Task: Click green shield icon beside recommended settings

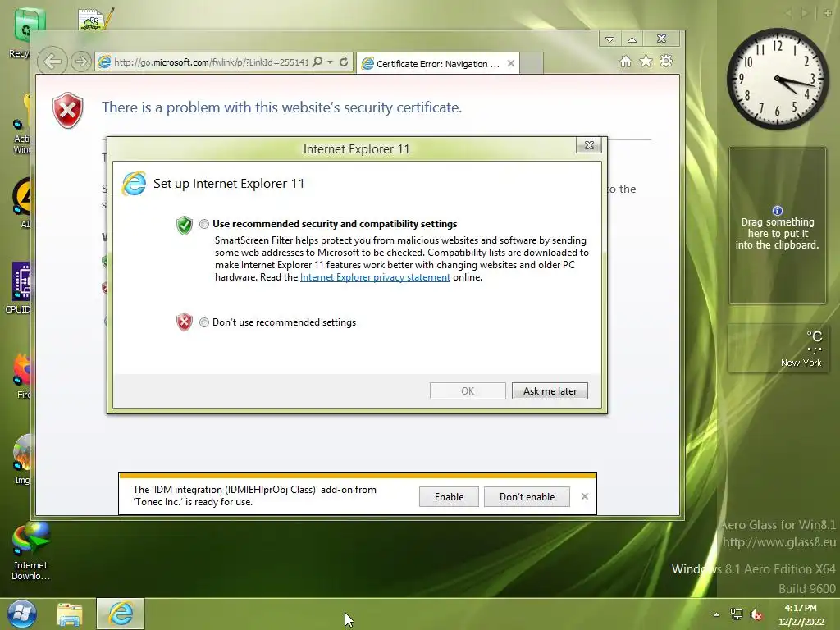Action: (185, 225)
